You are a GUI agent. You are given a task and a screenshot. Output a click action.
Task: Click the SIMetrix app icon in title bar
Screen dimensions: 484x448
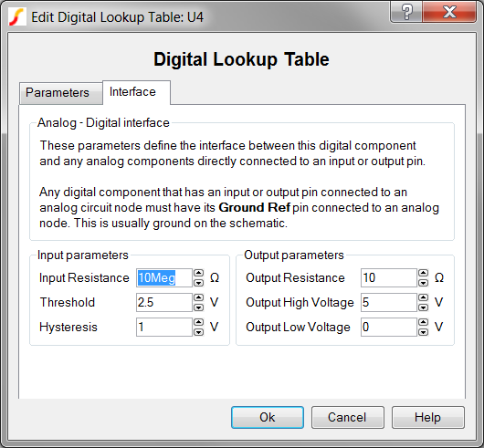click(x=17, y=17)
